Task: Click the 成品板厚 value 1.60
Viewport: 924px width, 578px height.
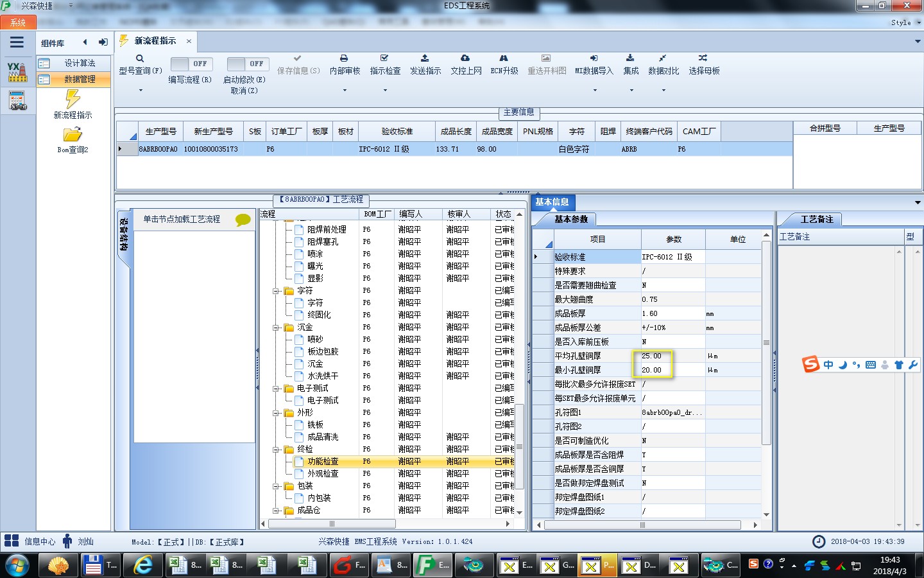Action: tap(672, 313)
